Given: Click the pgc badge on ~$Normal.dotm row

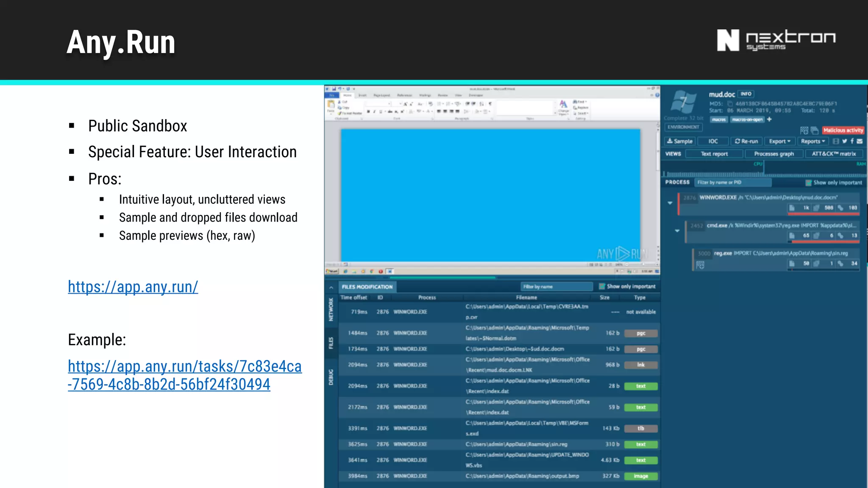Looking at the screenshot, I should point(641,333).
